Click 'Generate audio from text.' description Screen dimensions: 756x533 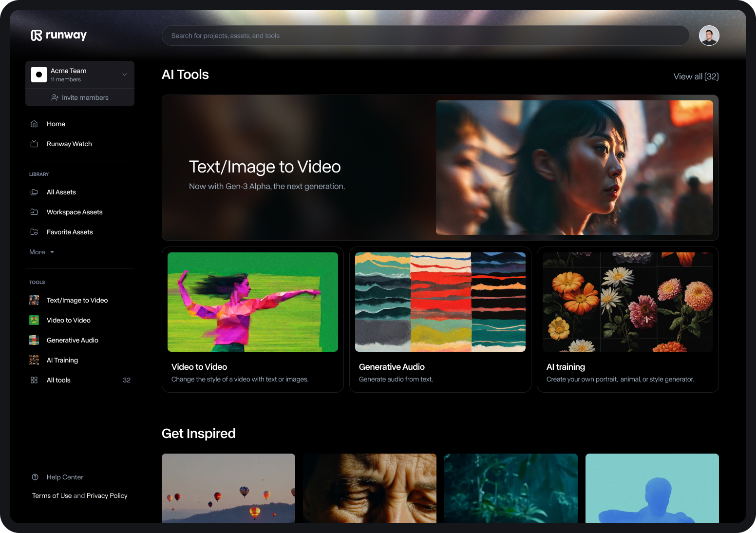[396, 379]
